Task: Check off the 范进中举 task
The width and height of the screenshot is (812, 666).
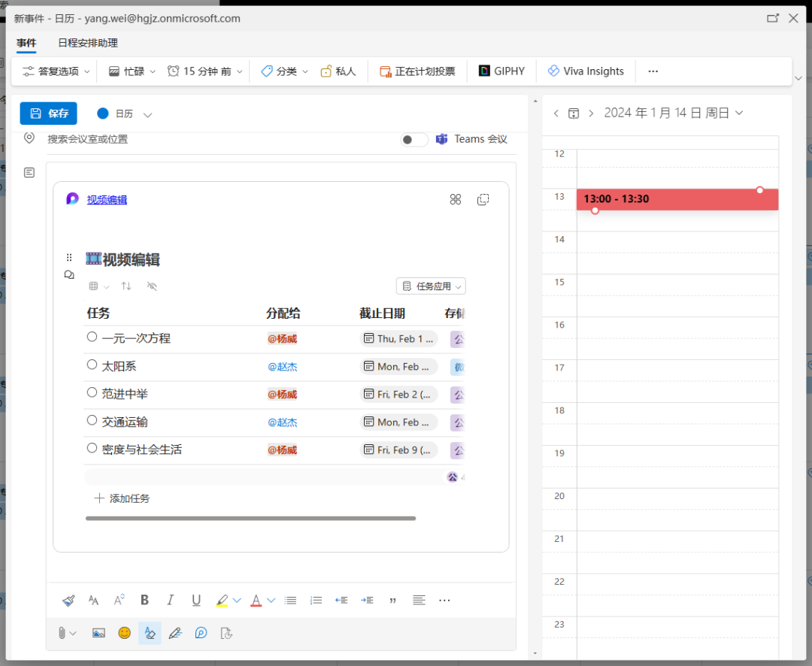Action: 92,394
